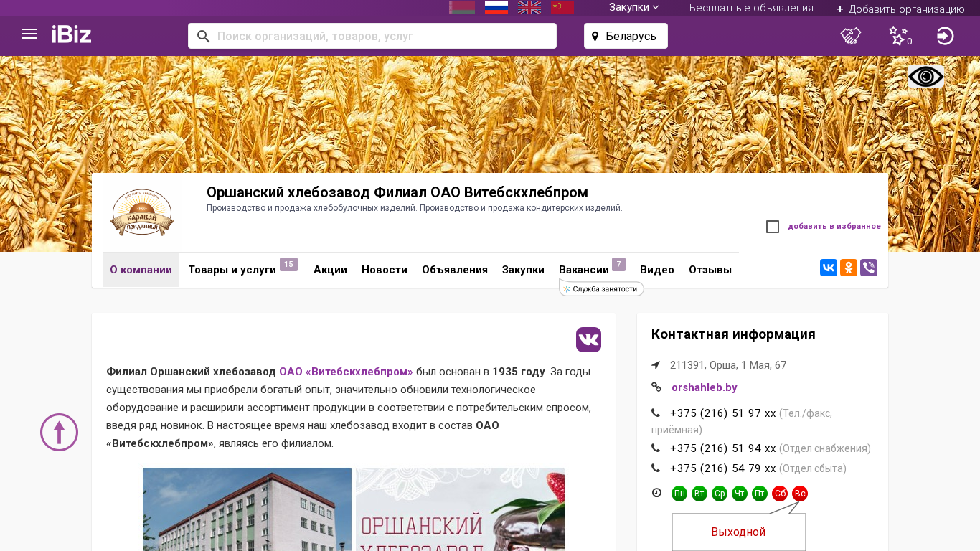
Task: Switch to the Акции tab
Action: [x=330, y=270]
